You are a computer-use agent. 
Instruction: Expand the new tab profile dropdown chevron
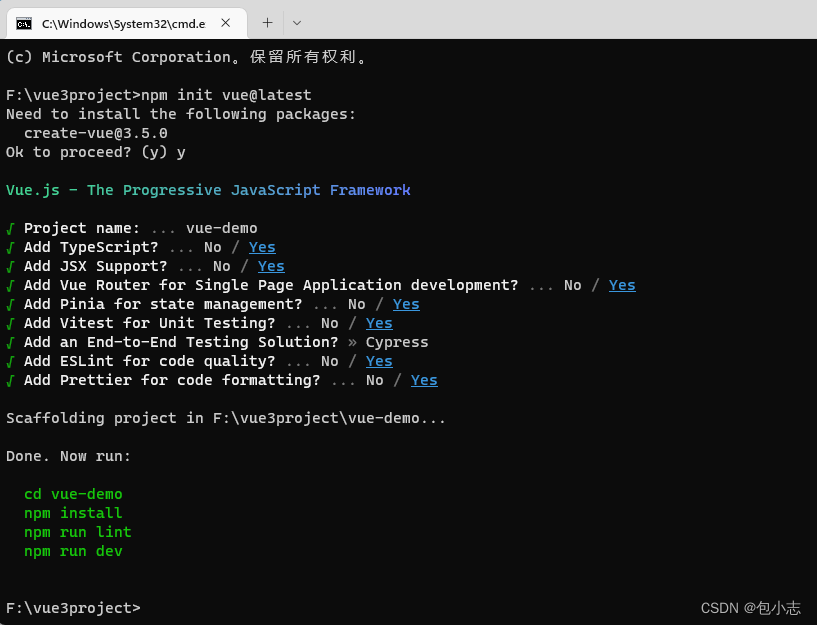tap(297, 22)
